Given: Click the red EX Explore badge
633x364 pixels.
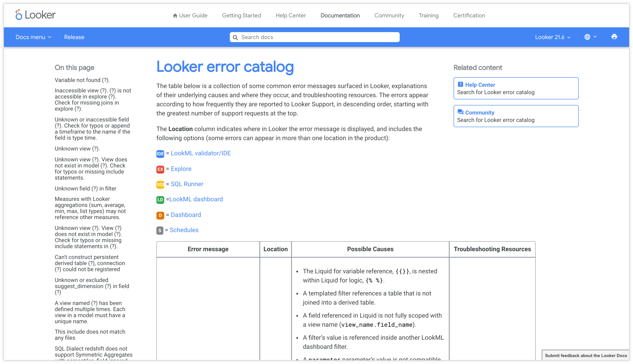Looking at the screenshot, I should tap(160, 169).
